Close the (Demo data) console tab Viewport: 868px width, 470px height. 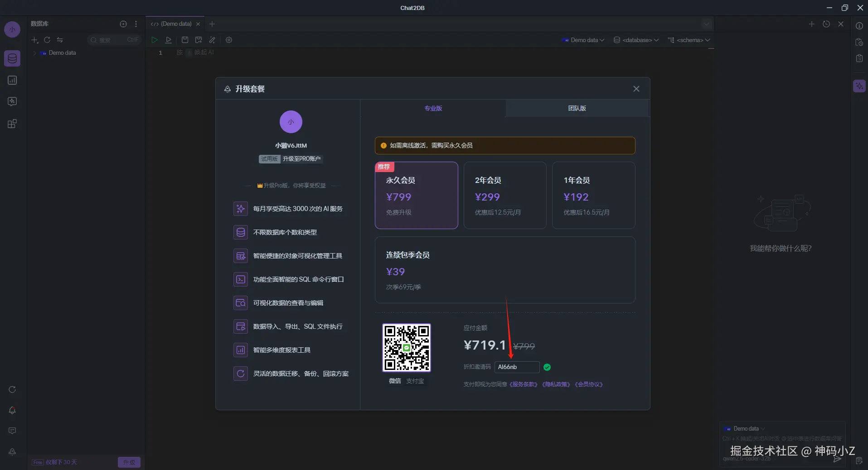tap(198, 24)
